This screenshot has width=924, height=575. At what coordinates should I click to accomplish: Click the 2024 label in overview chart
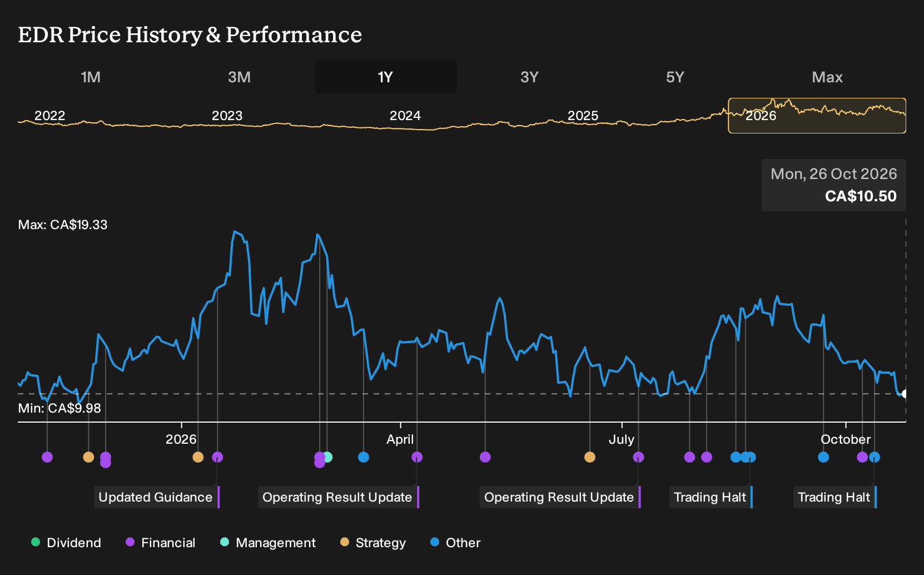[405, 116]
